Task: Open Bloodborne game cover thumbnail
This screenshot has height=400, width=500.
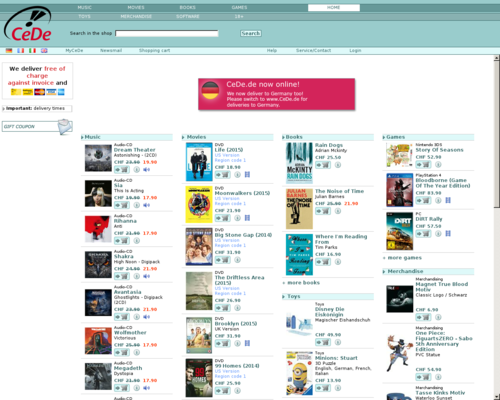Action: click(x=399, y=190)
